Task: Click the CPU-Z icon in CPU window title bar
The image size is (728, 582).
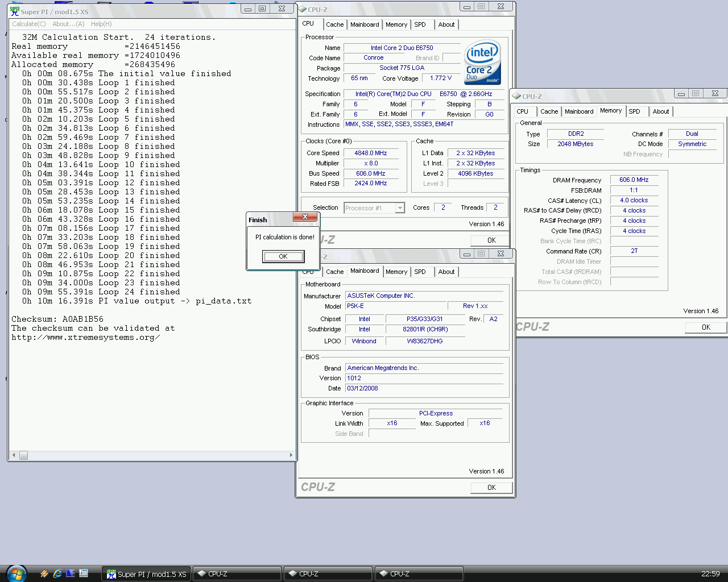Action: pos(303,9)
